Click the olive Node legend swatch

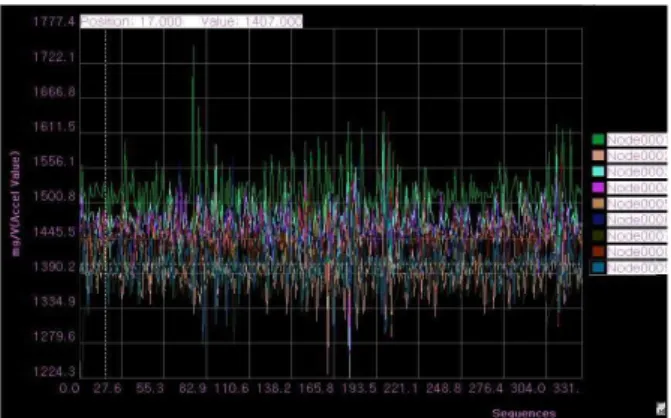(x=598, y=236)
